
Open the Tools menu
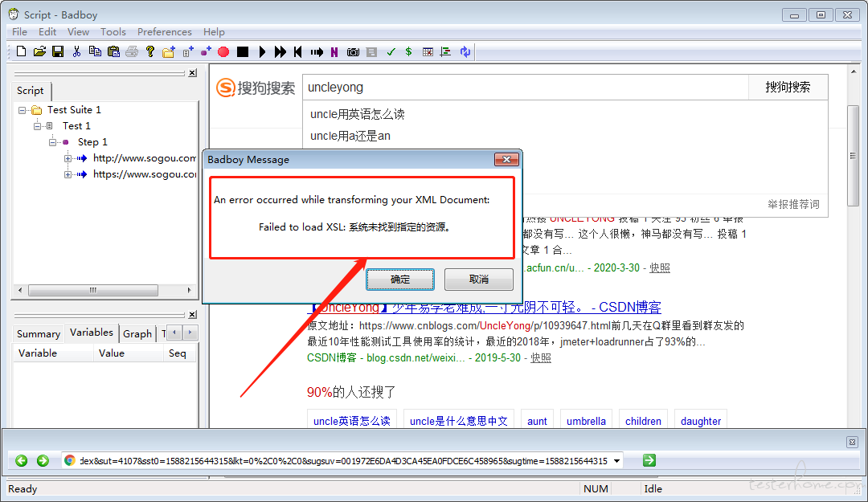tap(113, 31)
